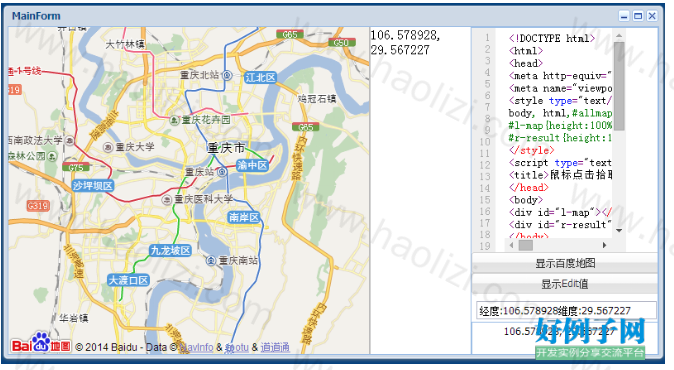The height and width of the screenshot is (370, 674).
Task: Open the 道道通 attribution link
Action: point(275,347)
